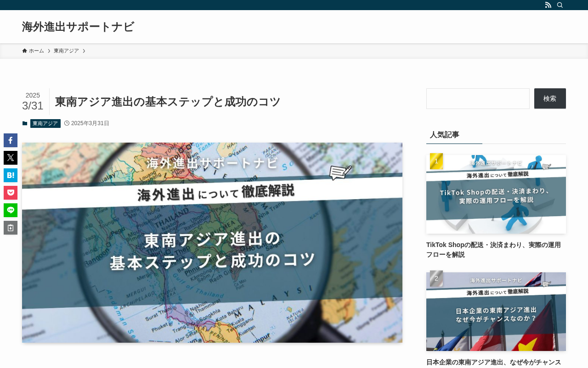
Task: Share on Hatena Bookmark
Action: click(11, 175)
